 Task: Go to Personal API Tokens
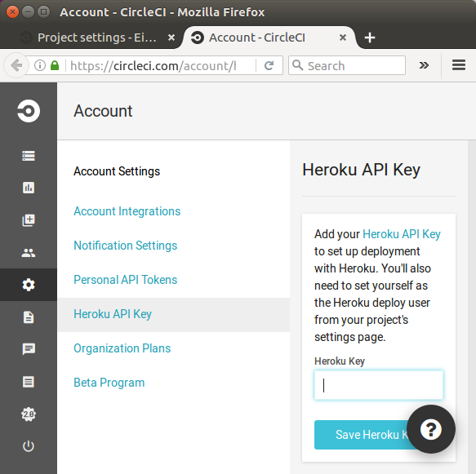click(126, 280)
